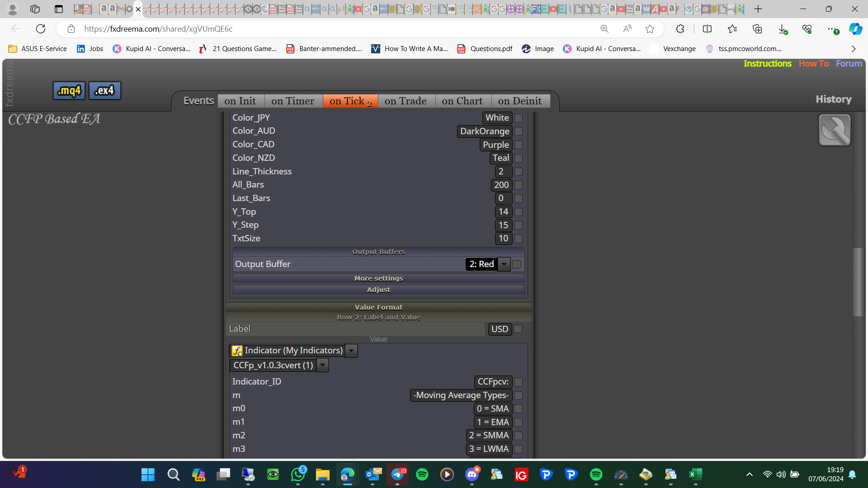868x488 pixels.
Task: View site information lock icon
Action: click(71, 29)
